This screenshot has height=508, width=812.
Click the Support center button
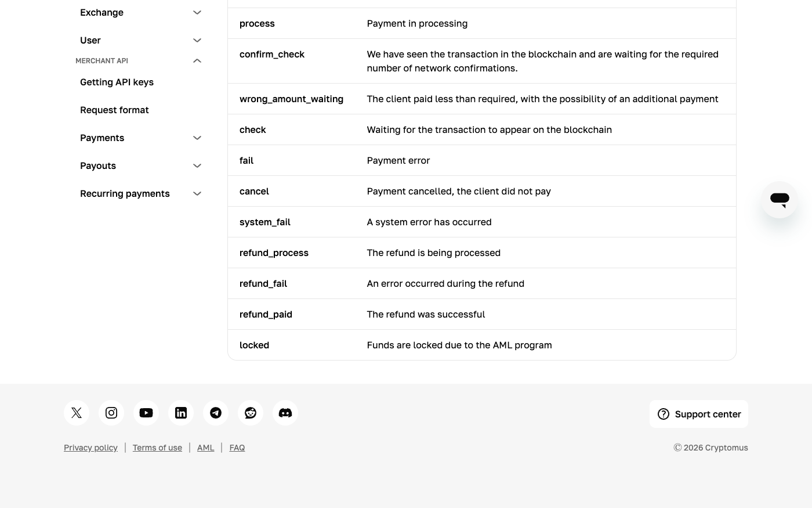tap(699, 414)
